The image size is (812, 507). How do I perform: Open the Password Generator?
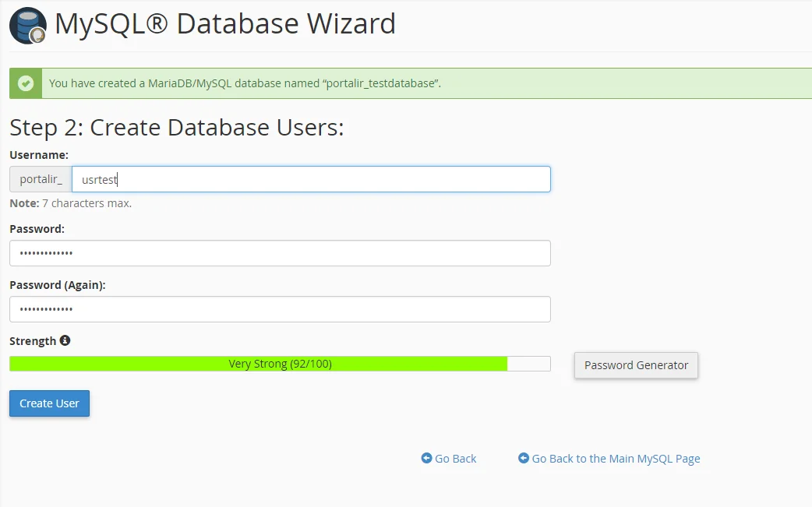[636, 365]
